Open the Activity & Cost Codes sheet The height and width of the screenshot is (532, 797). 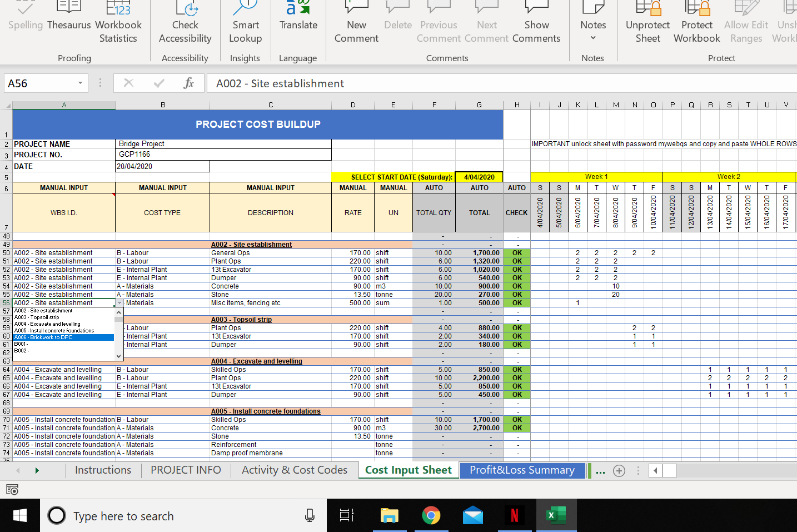(294, 470)
